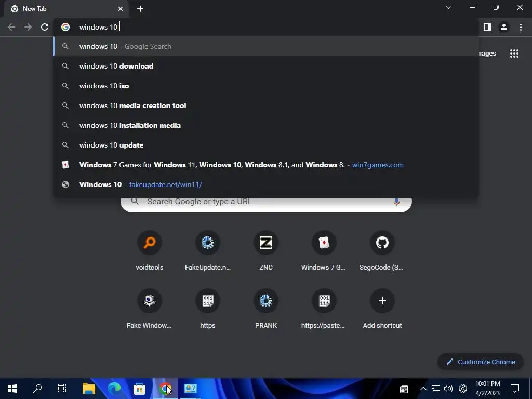532x399 pixels.
Task: Click the Add shortcut tile
Action: pos(382,309)
